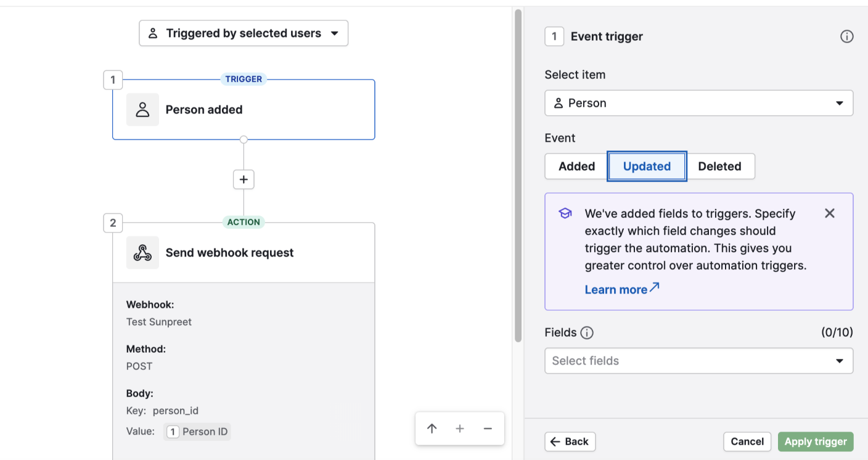Open the Person select item dropdown

699,103
